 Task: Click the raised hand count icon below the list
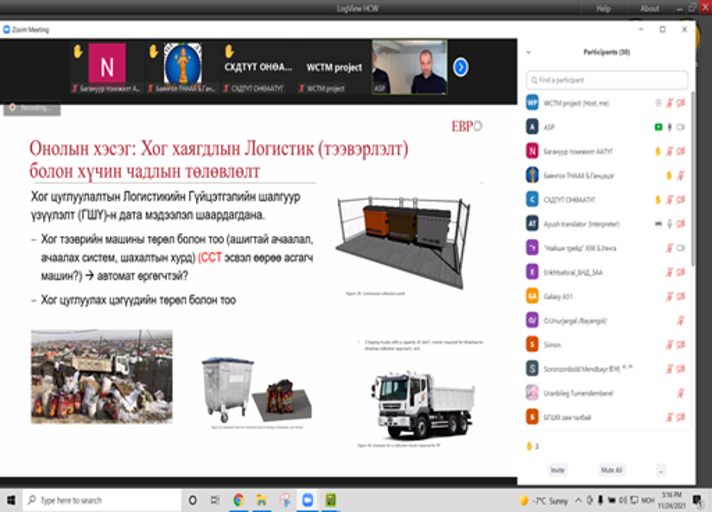coord(530,445)
